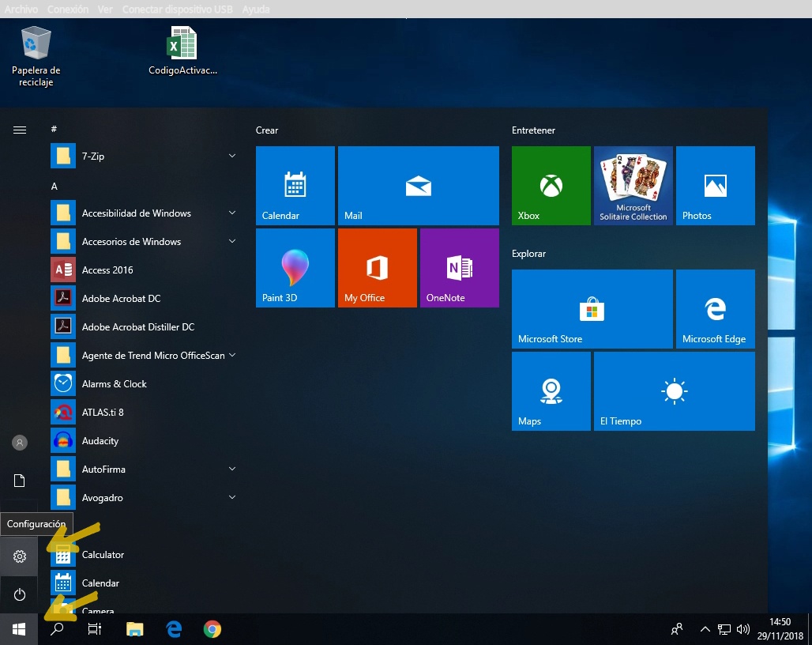Screen dimensions: 812x645
Task: Open File Explorer from the taskbar
Action: point(134,629)
